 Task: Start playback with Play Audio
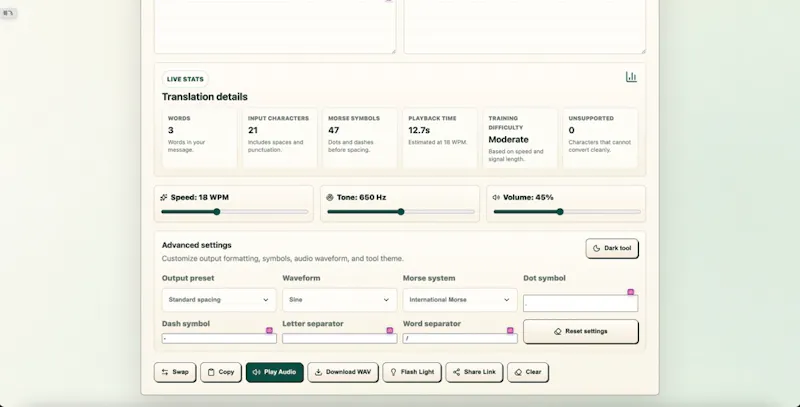[274, 372]
